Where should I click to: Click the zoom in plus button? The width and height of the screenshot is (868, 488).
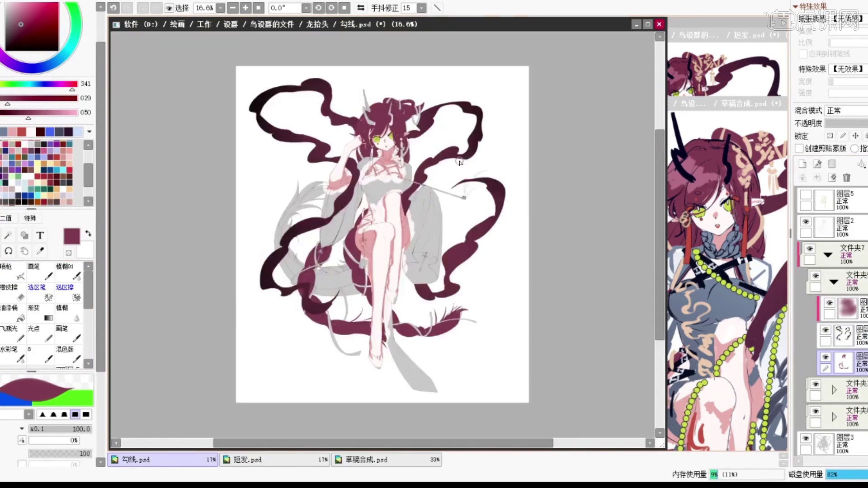245,8
